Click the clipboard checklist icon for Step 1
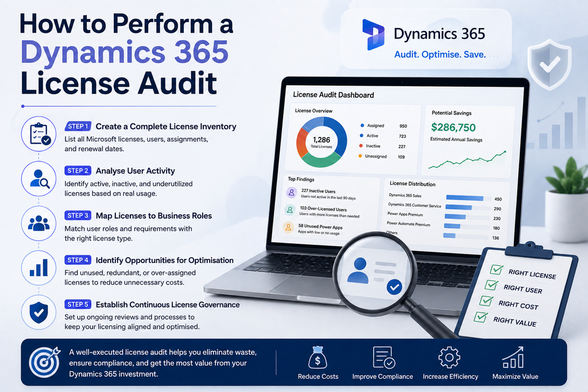 pos(39,134)
